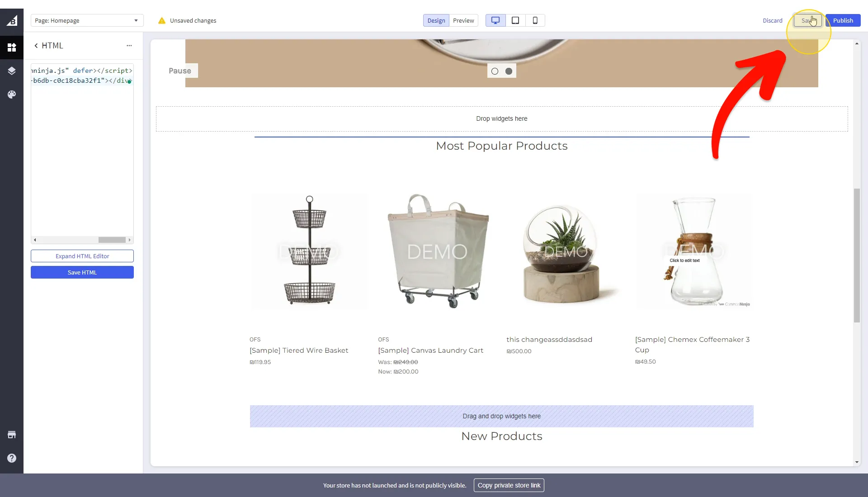
Task: Select the first carousel slide dot
Action: click(x=495, y=71)
